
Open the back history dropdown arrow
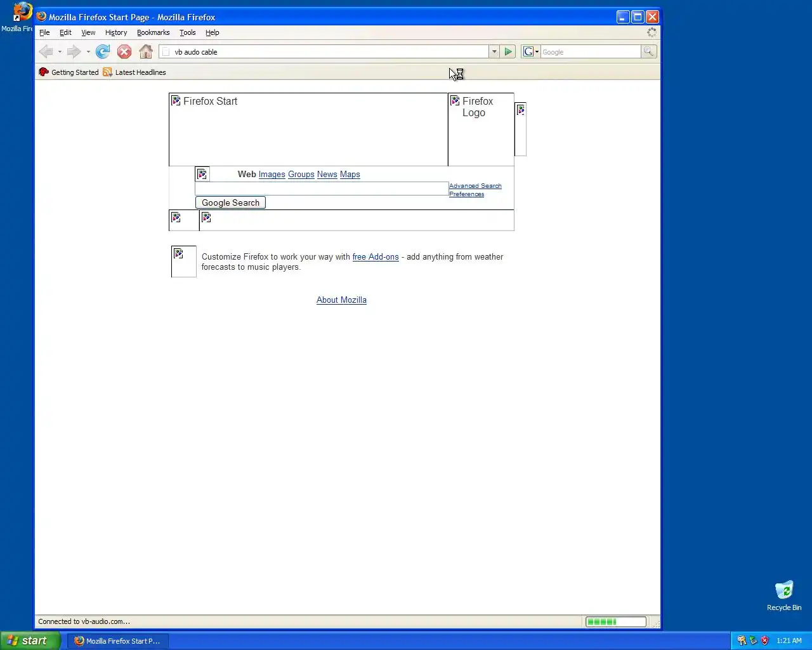coord(60,52)
